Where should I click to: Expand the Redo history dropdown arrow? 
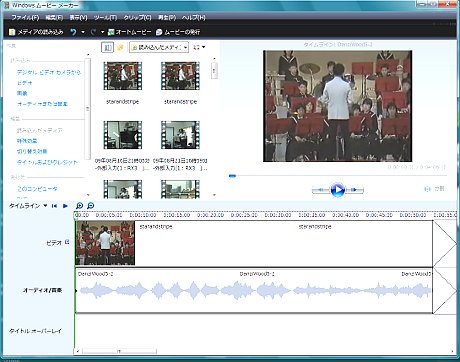point(102,32)
